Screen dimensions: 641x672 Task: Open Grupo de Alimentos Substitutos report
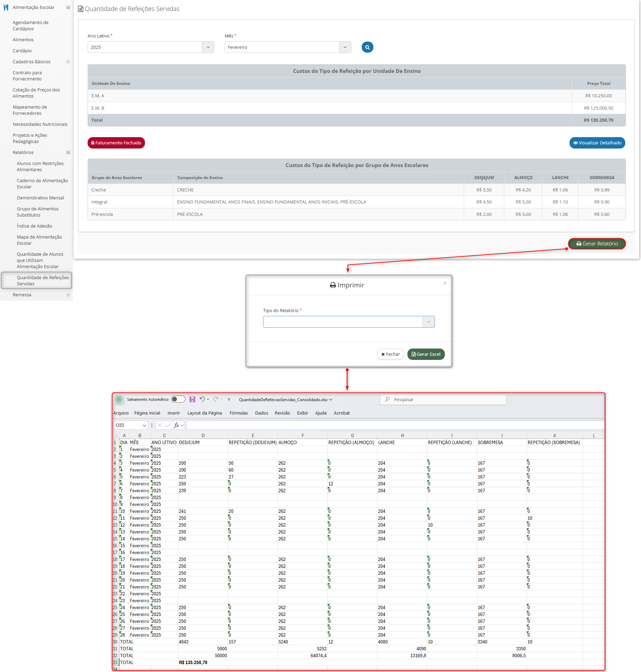click(37, 212)
